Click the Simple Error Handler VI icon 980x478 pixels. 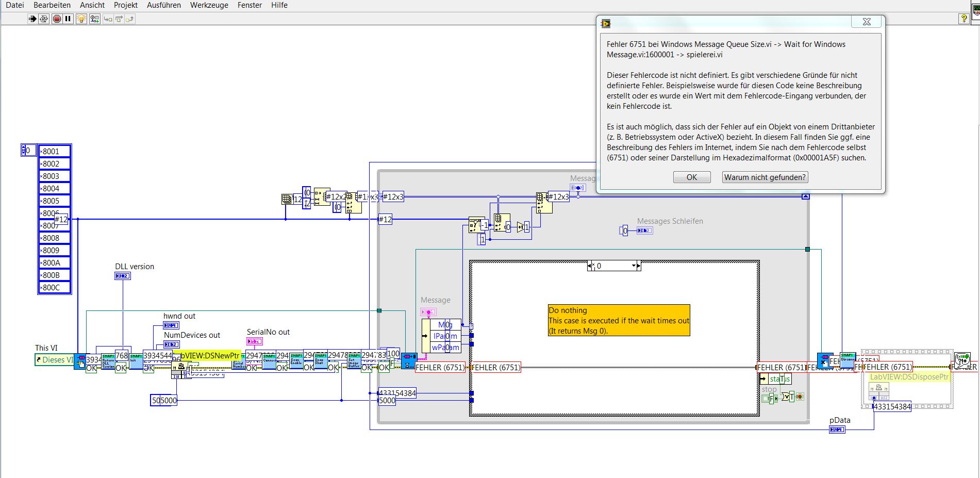click(962, 360)
